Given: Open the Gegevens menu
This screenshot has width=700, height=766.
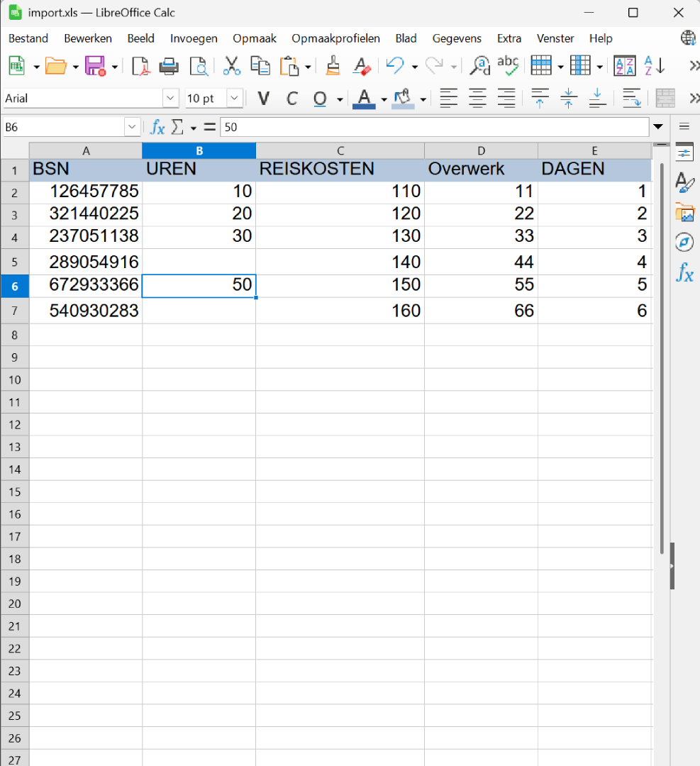Looking at the screenshot, I should (457, 38).
